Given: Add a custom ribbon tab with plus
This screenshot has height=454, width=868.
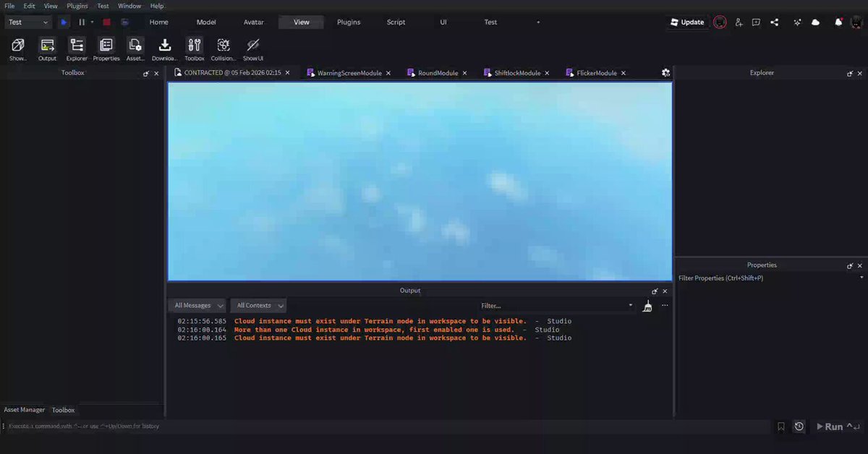Looking at the screenshot, I should pyautogui.click(x=538, y=22).
